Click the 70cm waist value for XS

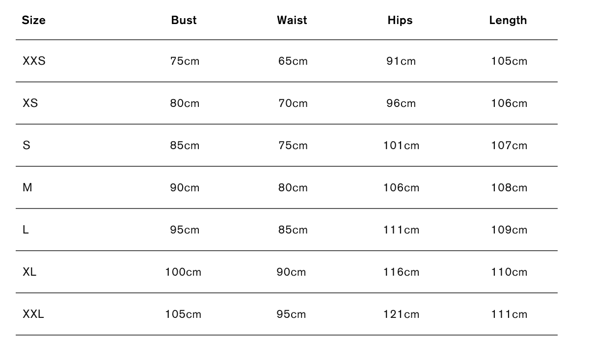pyautogui.click(x=293, y=104)
